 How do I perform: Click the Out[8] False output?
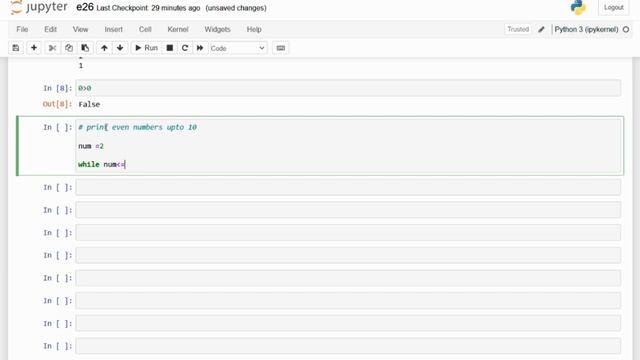point(89,104)
